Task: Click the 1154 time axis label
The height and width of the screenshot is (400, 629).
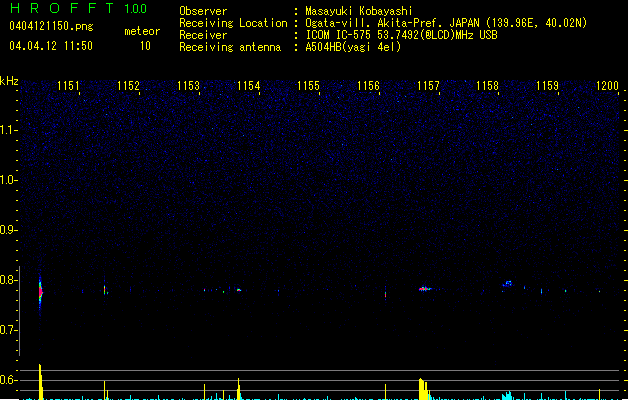Action: (248, 86)
